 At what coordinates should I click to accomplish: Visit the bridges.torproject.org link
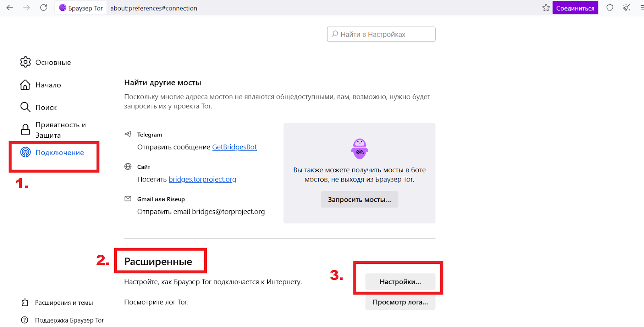click(x=202, y=179)
